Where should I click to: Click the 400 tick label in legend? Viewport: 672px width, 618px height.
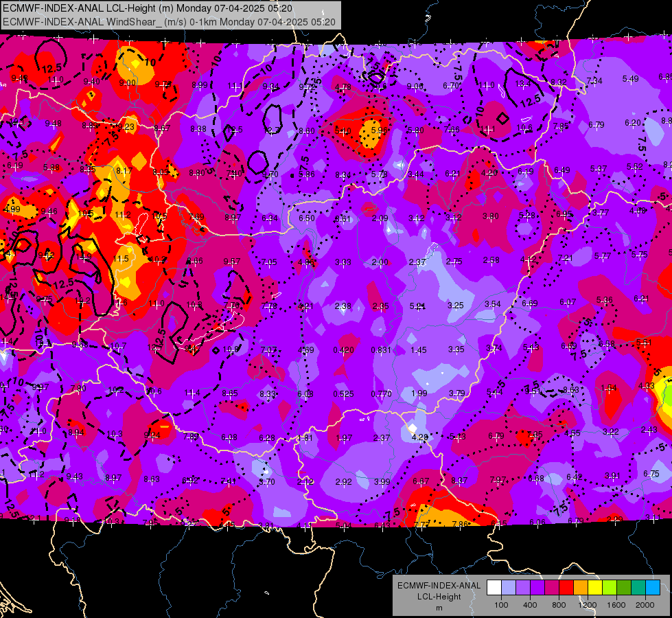[530, 605]
